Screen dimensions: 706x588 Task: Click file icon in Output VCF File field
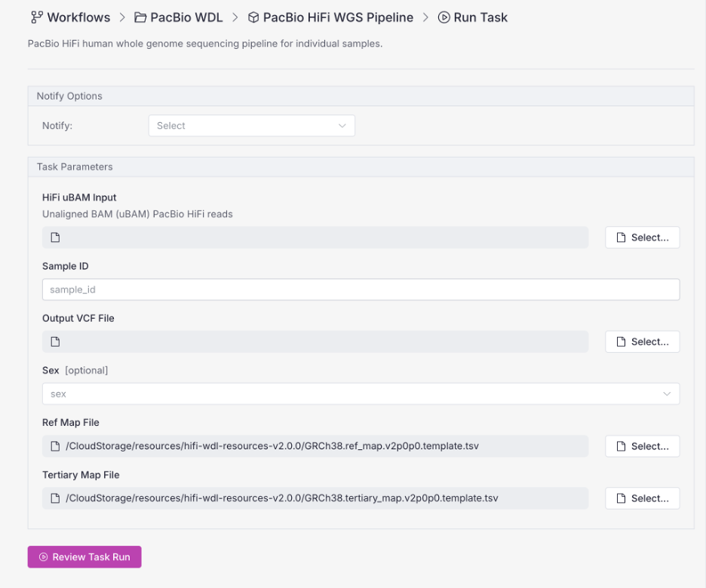[55, 342]
